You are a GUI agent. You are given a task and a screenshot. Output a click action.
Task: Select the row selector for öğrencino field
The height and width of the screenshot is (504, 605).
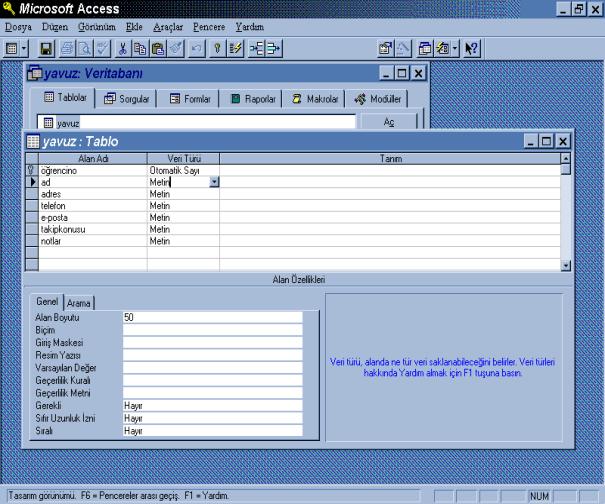coord(31,171)
